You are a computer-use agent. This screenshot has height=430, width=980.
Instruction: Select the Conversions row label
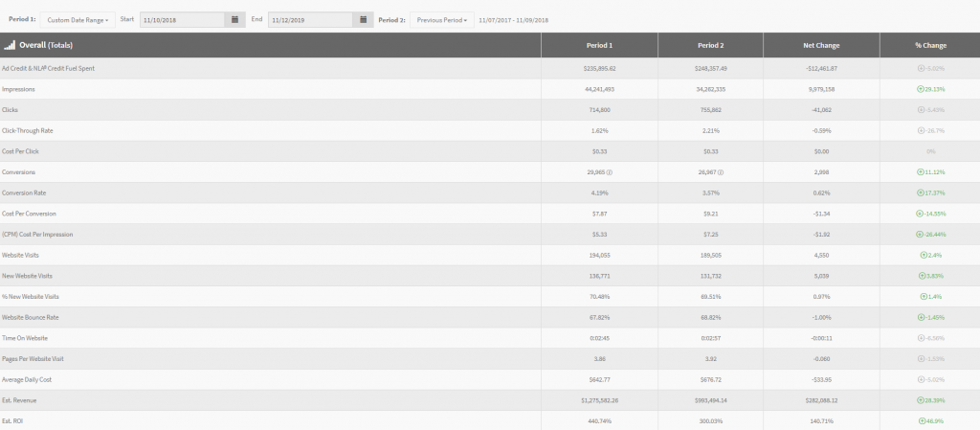click(18, 171)
